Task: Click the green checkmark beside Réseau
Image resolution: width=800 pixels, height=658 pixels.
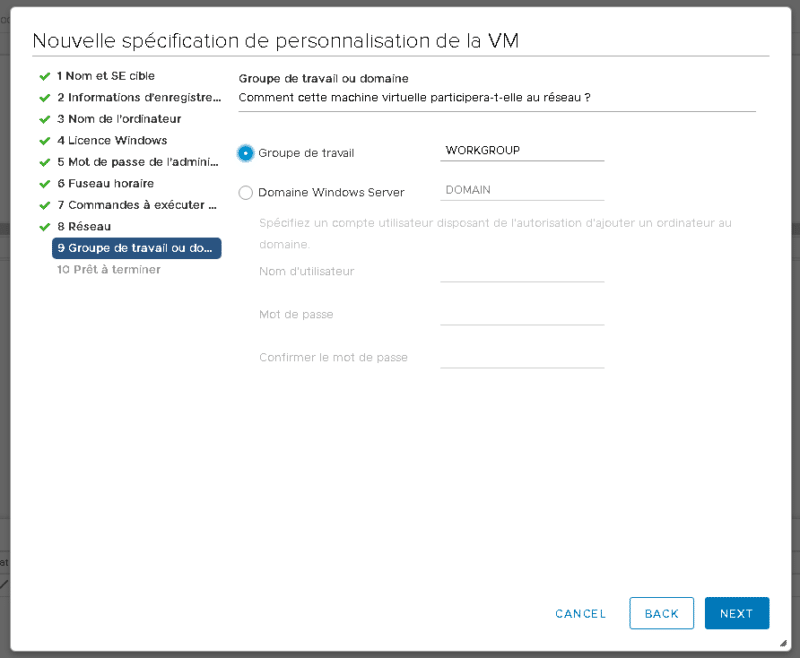Action: click(x=45, y=227)
